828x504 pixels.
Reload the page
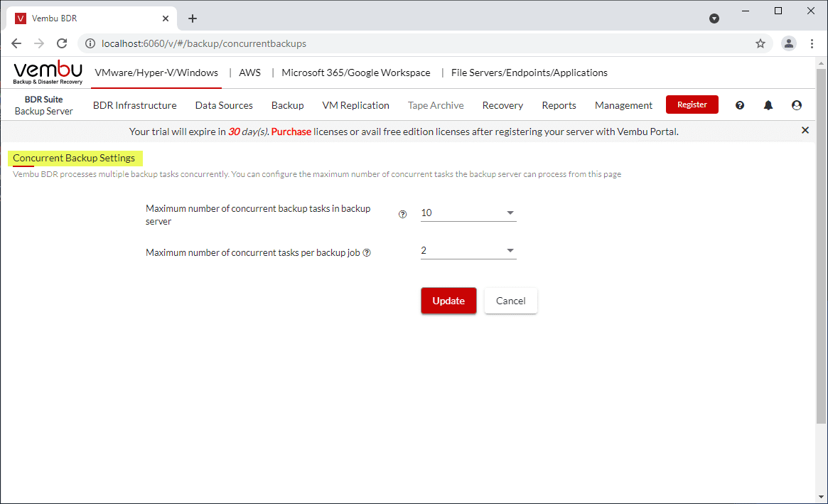coord(62,43)
